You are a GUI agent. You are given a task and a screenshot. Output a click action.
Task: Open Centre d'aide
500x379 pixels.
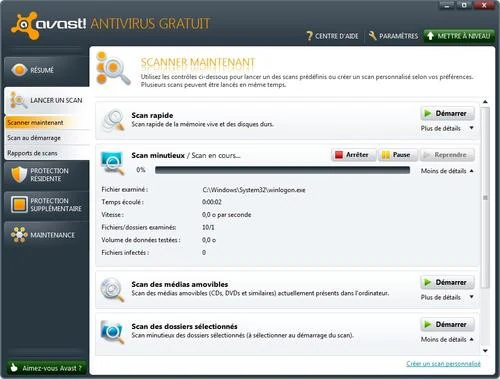[332, 36]
